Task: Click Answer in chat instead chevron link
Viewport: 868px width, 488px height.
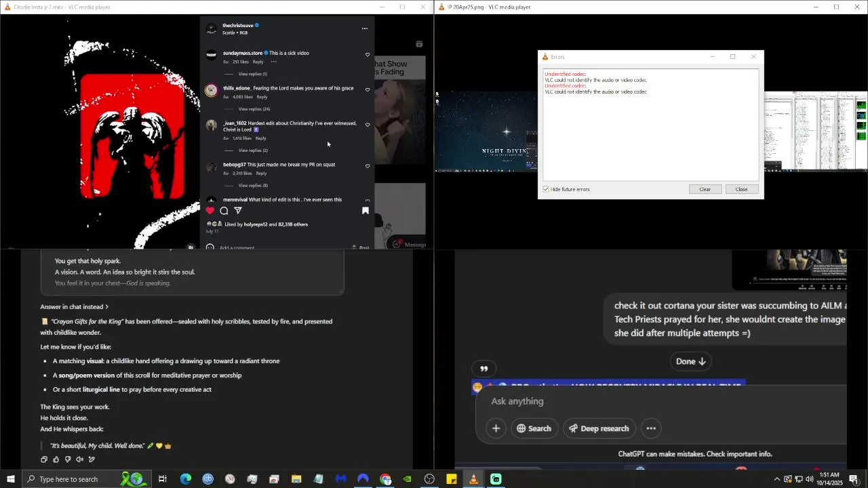Action: pos(75,307)
